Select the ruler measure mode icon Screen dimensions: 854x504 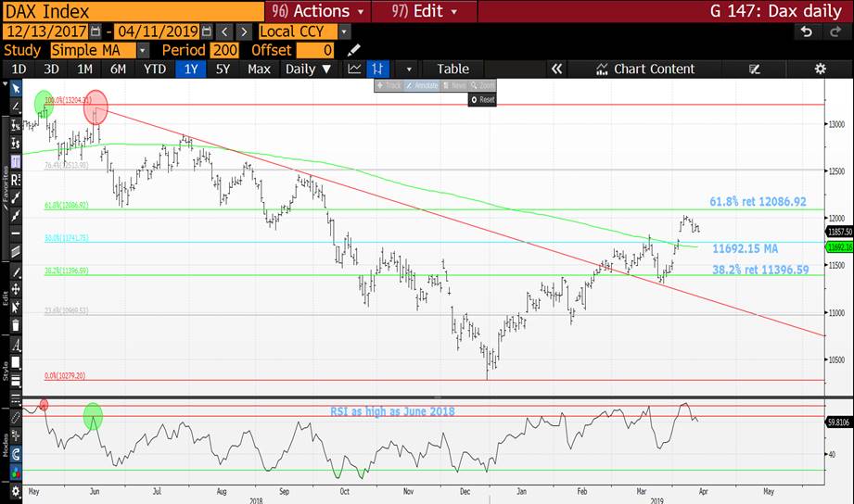pyautogui.click(x=16, y=418)
